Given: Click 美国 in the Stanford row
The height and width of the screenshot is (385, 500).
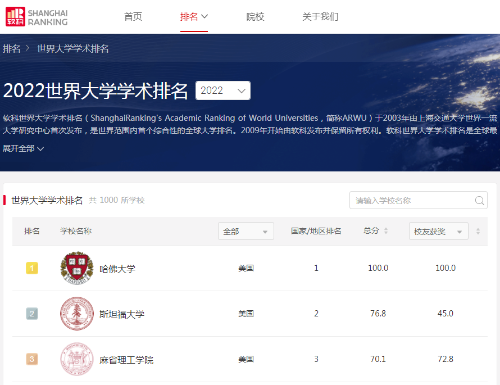Looking at the screenshot, I should point(246,314).
